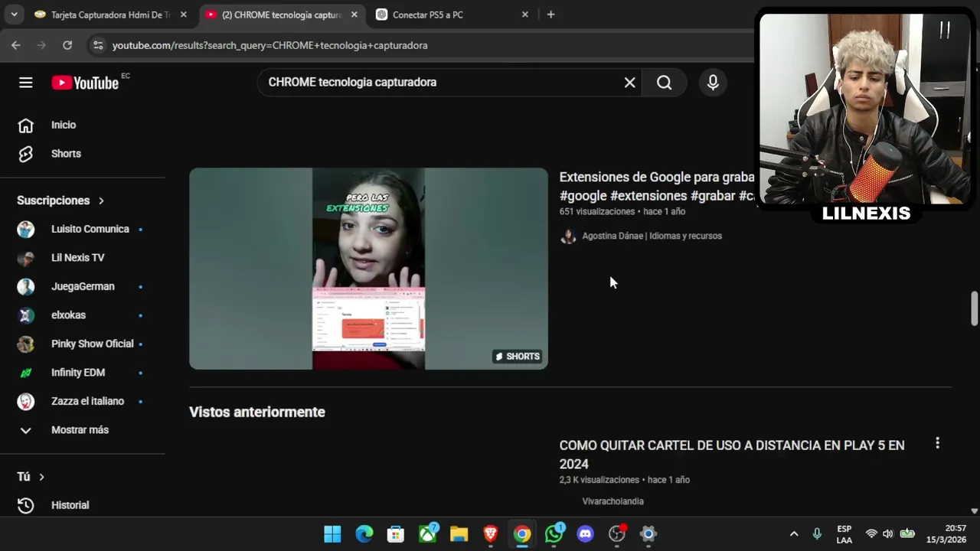This screenshot has height=551, width=980.
Task: Go to the YouTube logo home
Action: click(x=85, y=83)
